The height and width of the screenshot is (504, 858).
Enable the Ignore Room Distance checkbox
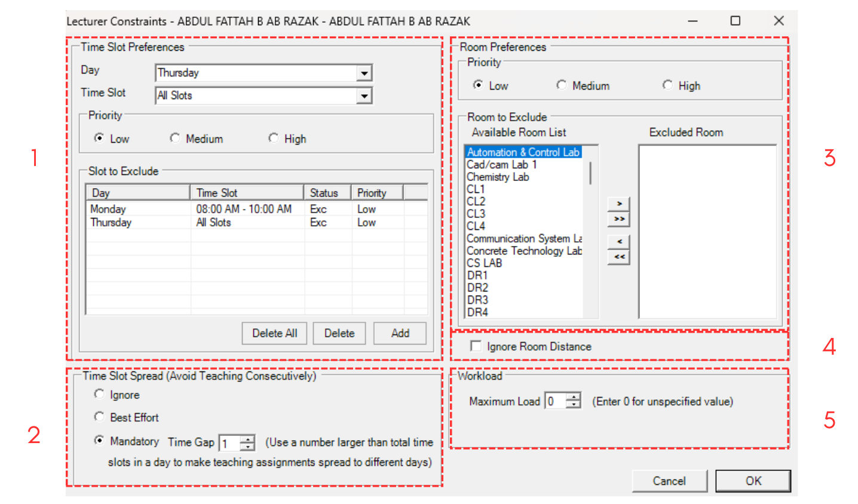(476, 346)
